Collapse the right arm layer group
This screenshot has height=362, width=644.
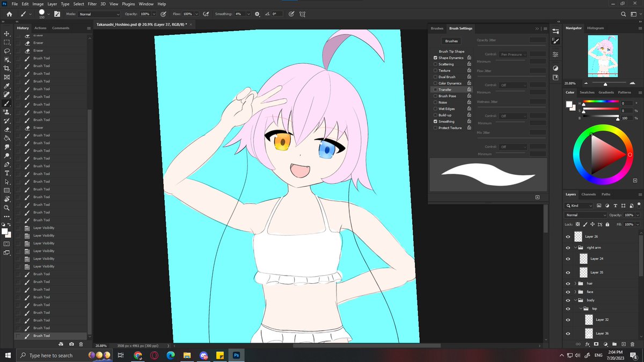tap(575, 248)
